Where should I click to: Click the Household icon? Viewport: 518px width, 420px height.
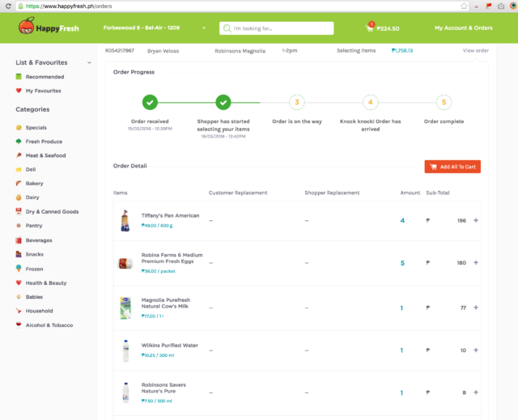(19, 311)
